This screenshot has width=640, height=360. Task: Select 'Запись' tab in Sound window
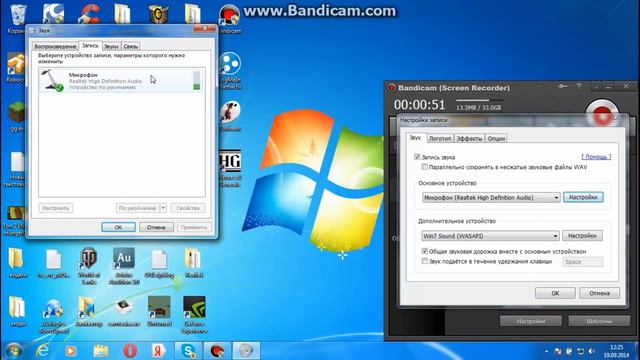90,46
